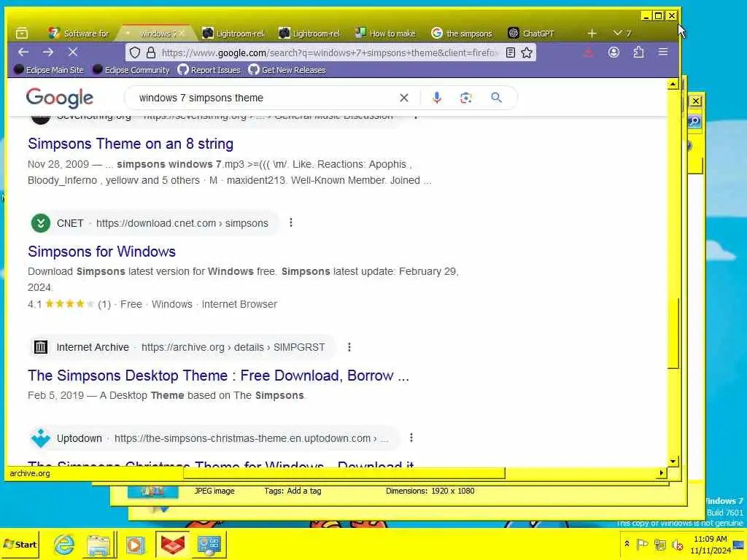Viewport: 747px width, 560px height.
Task: Click the Google search text field
Action: [x=262, y=98]
